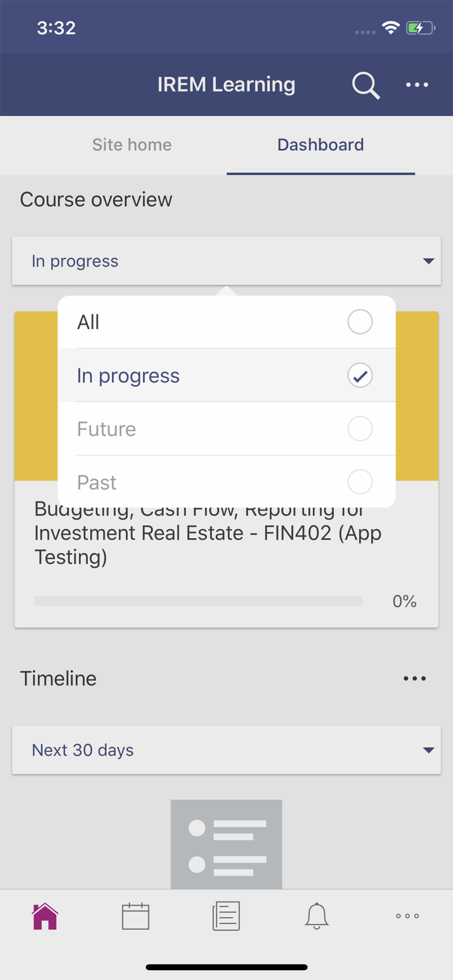Image resolution: width=453 pixels, height=980 pixels.
Task: Switch to the Dashboard tab
Action: [x=321, y=145]
